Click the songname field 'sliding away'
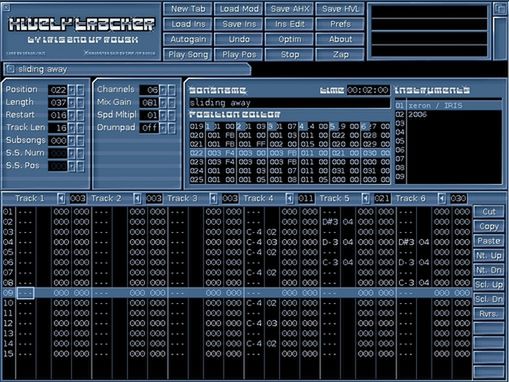Viewport: 509px width, 382px height. coord(289,103)
